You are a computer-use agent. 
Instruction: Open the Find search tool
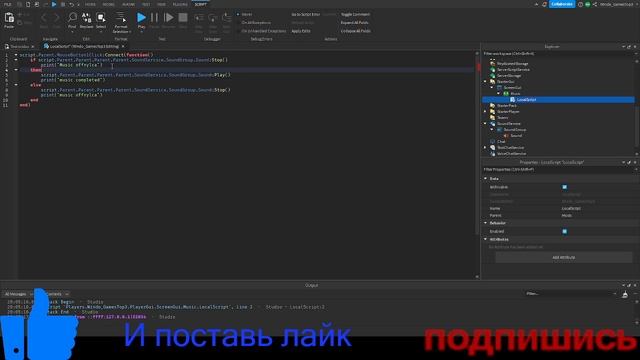[72, 18]
